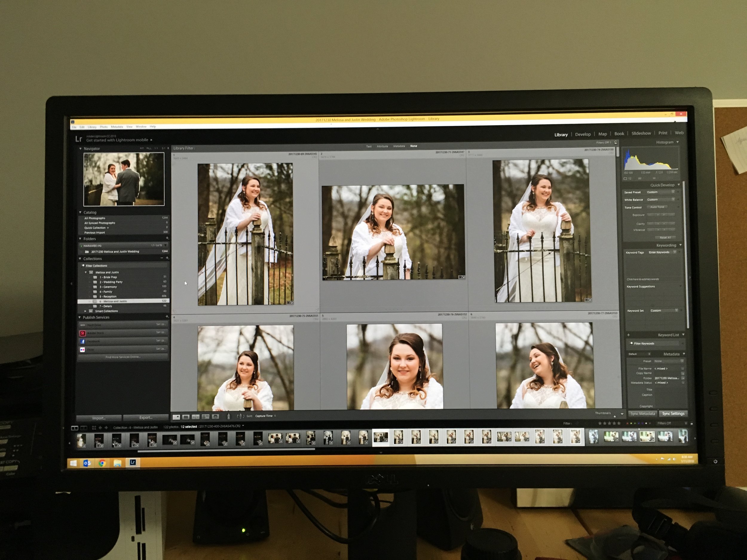Click Sync Metadata button
This screenshot has height=560, width=747.
(643, 413)
